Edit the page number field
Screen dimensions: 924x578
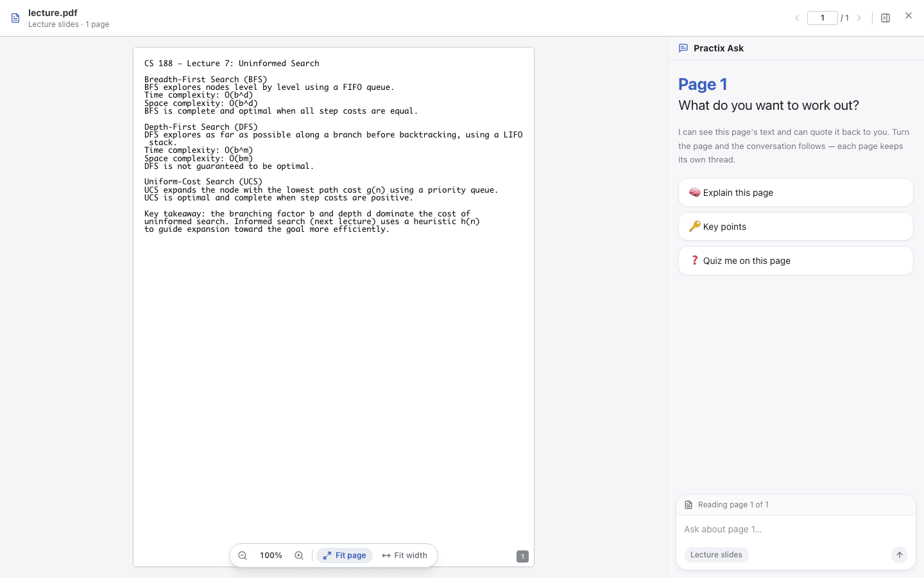point(823,18)
